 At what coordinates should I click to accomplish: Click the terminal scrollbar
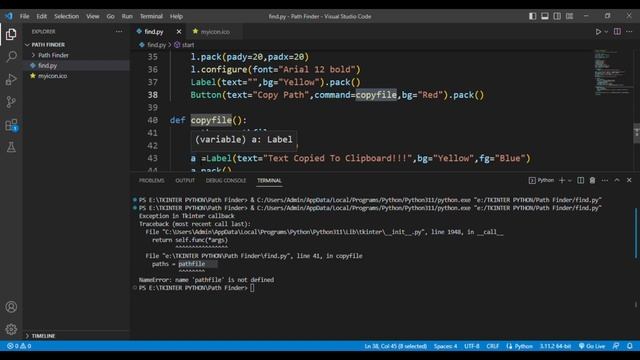coord(636,233)
